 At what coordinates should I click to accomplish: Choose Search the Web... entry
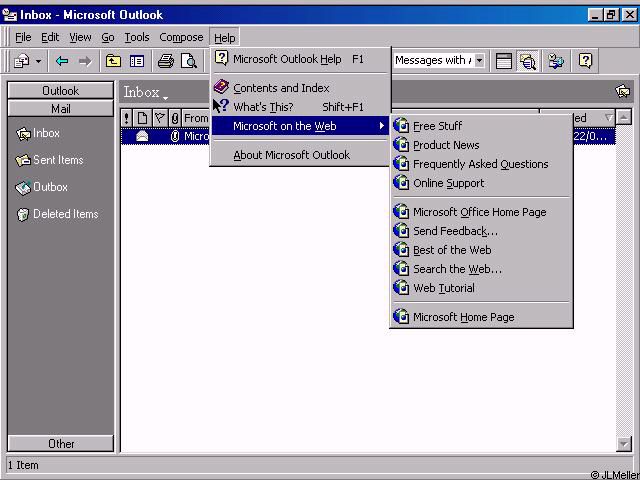click(482, 269)
